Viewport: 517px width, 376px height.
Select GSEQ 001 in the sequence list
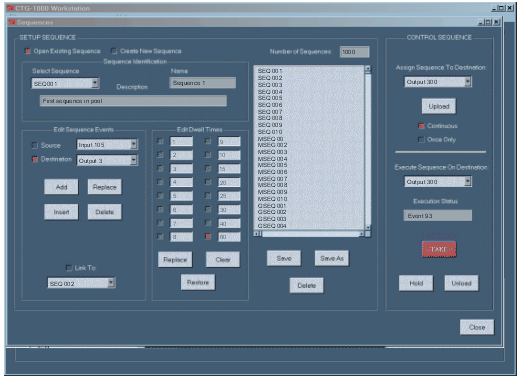272,205
